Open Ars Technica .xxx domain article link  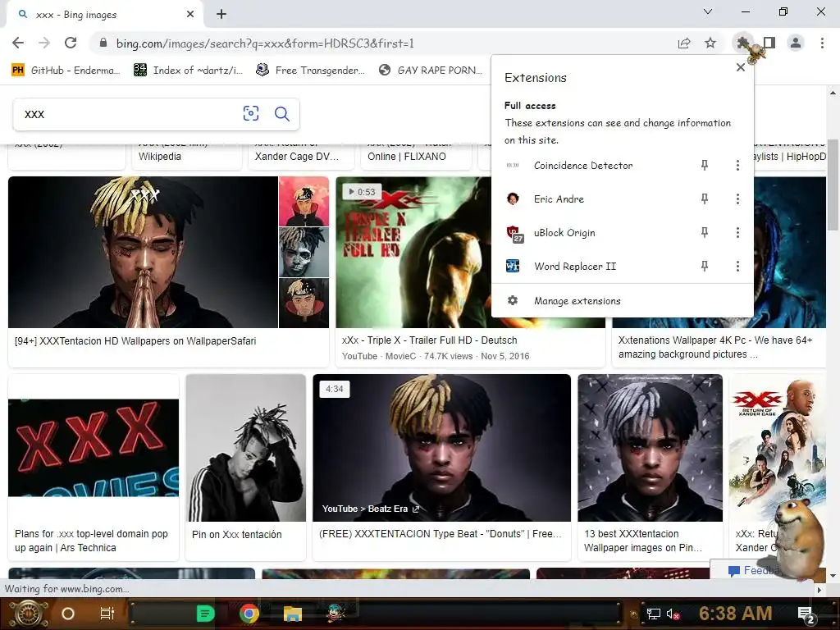[92, 541]
